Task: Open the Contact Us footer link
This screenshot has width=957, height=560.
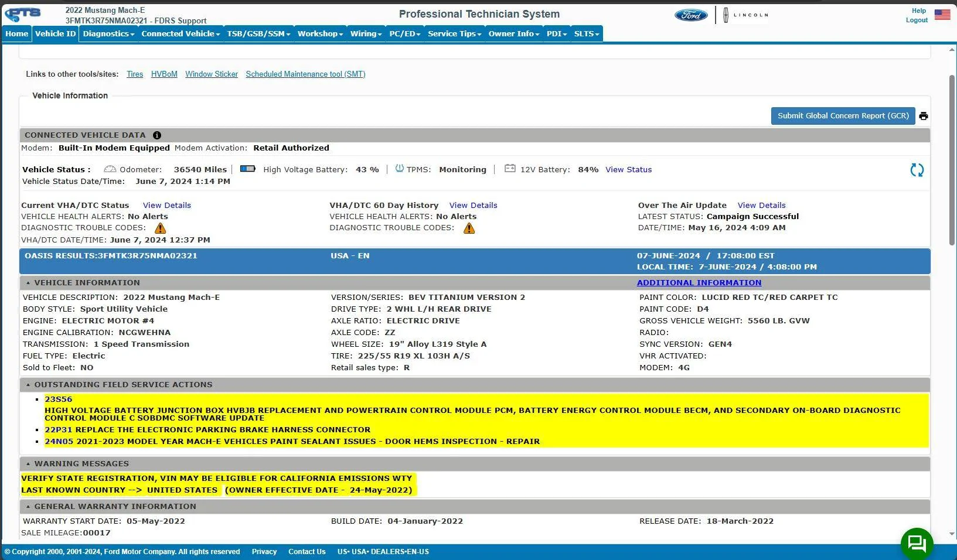Action: [x=306, y=552]
